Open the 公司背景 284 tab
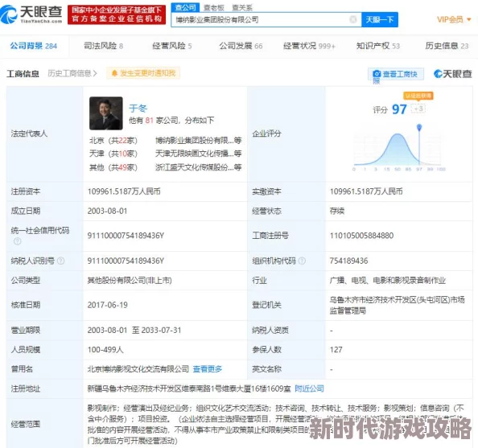 click(x=34, y=46)
